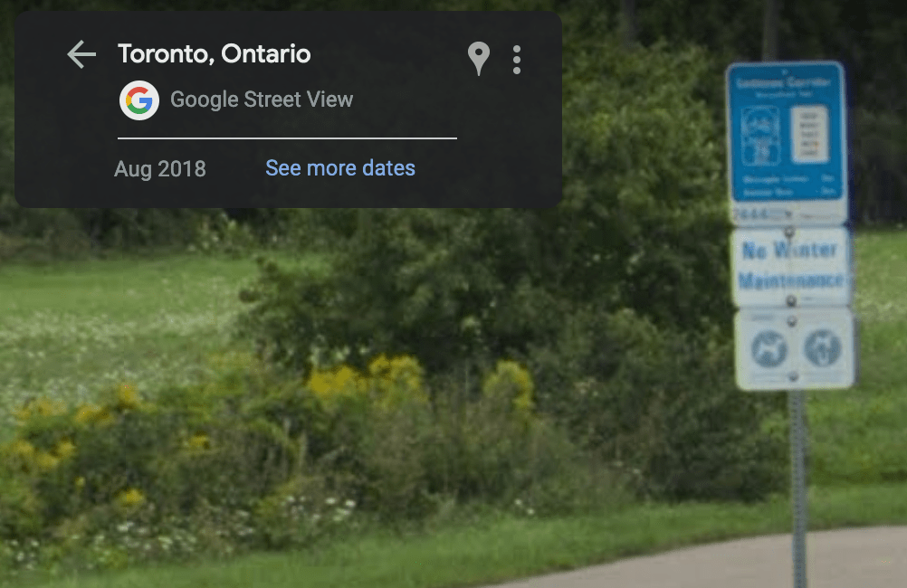Click the left dog-on-leash symbol on sign
Viewport: 907px width, 588px height.
tap(769, 348)
